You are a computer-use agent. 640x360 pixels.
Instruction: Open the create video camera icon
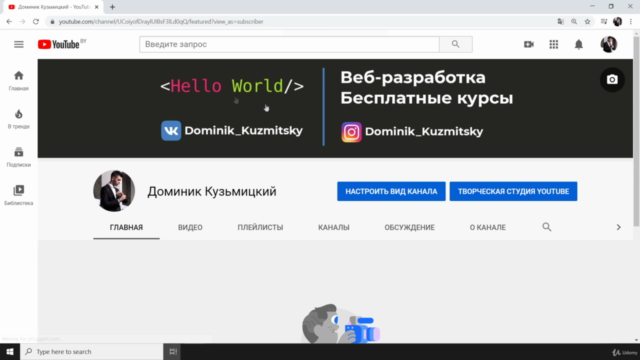(x=529, y=44)
